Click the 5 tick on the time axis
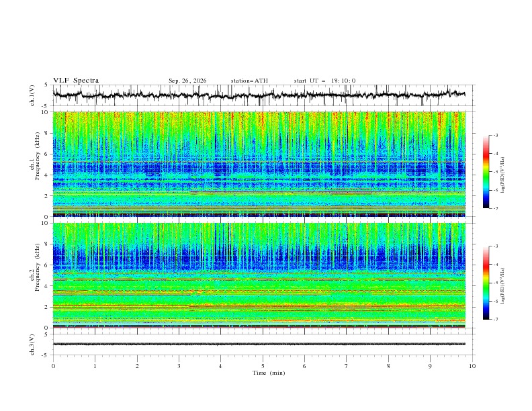 click(263, 366)
